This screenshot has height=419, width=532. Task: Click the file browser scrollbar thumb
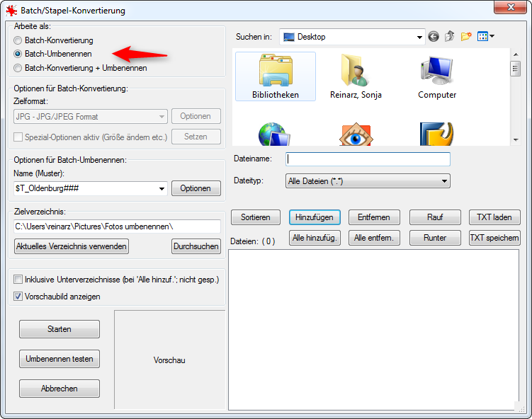[516, 69]
